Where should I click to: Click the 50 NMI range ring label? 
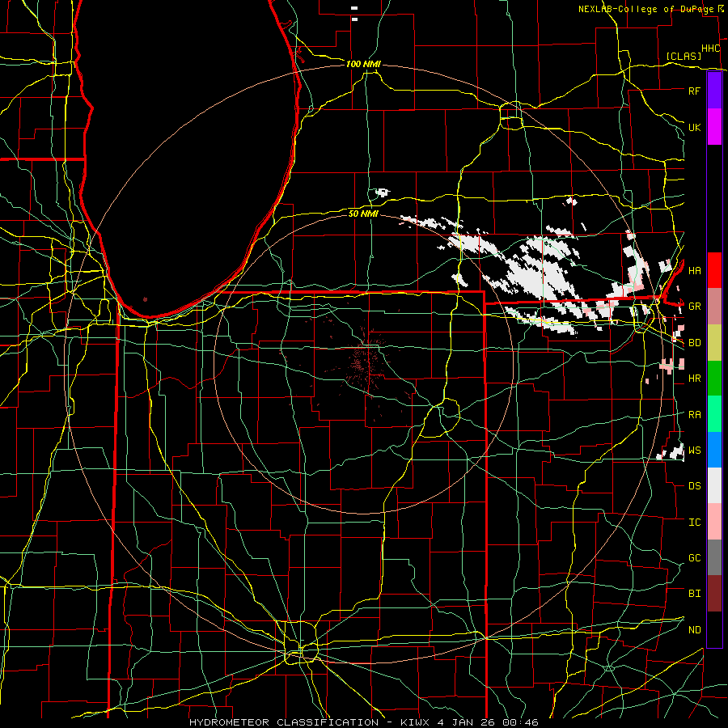(363, 214)
